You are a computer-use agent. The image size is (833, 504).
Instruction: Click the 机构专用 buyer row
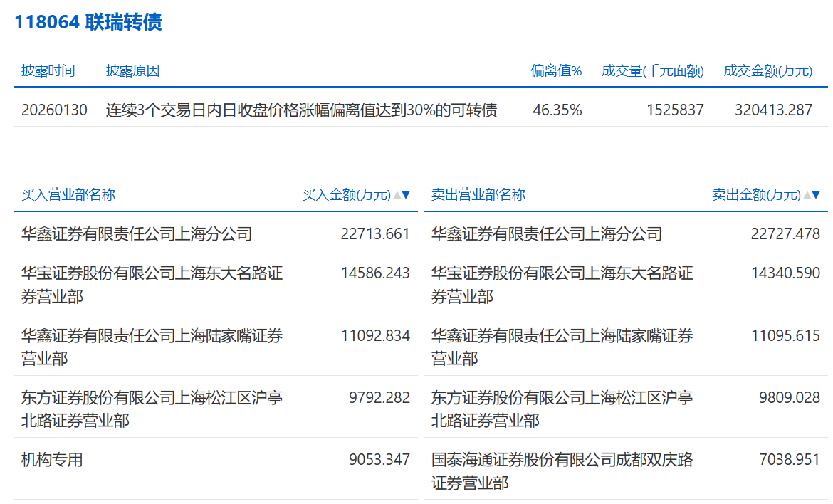click(52, 460)
